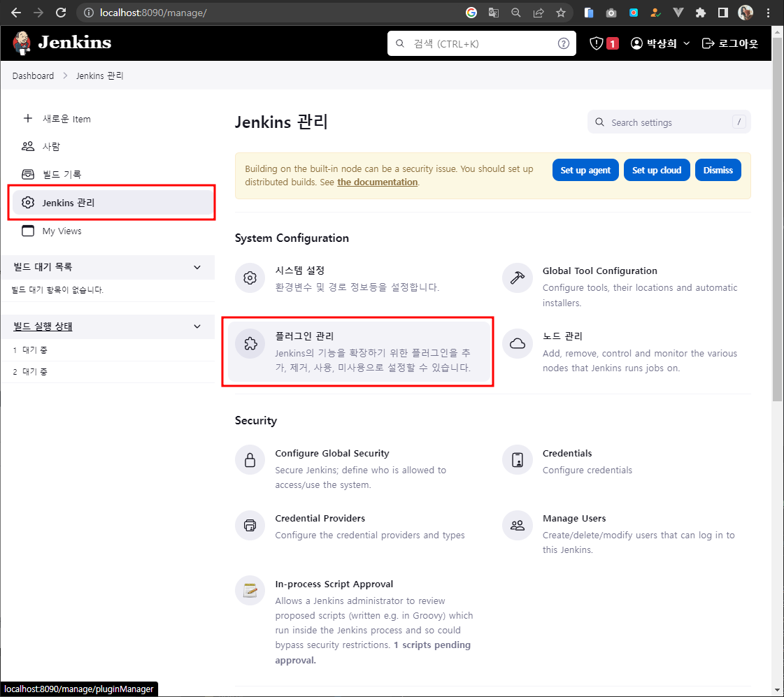Open the security warning shield icon
This screenshot has width=784, height=697.
596,43
